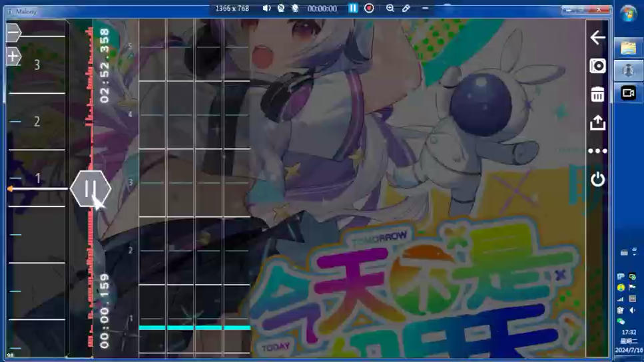Click the yellow round face tray icon
The image size is (644, 362).
pyautogui.click(x=621, y=287)
